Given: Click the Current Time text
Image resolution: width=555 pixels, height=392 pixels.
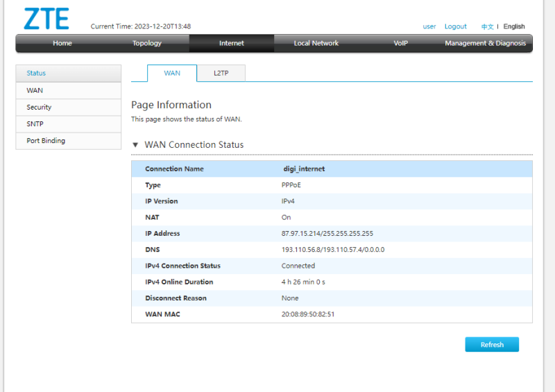Looking at the screenshot, I should (x=141, y=26).
